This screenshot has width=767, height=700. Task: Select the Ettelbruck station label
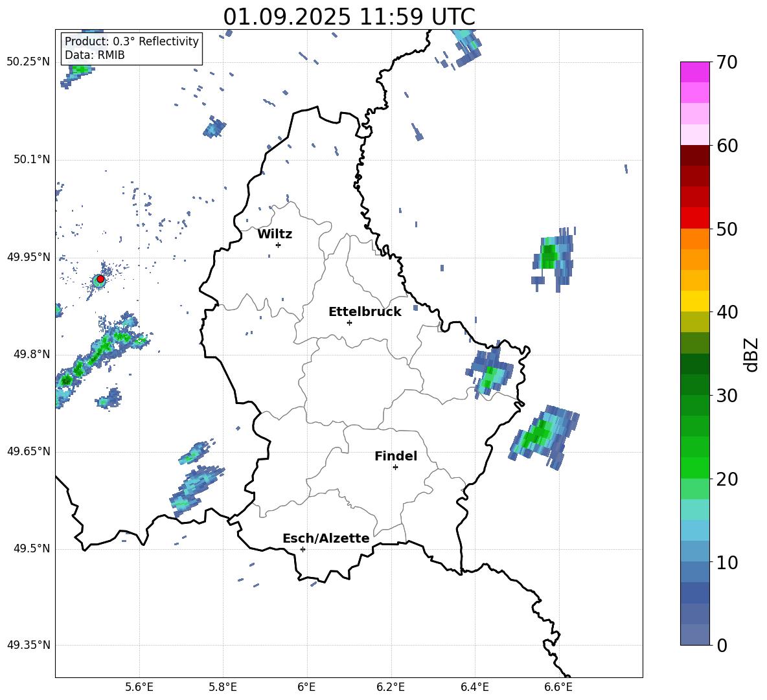(365, 312)
